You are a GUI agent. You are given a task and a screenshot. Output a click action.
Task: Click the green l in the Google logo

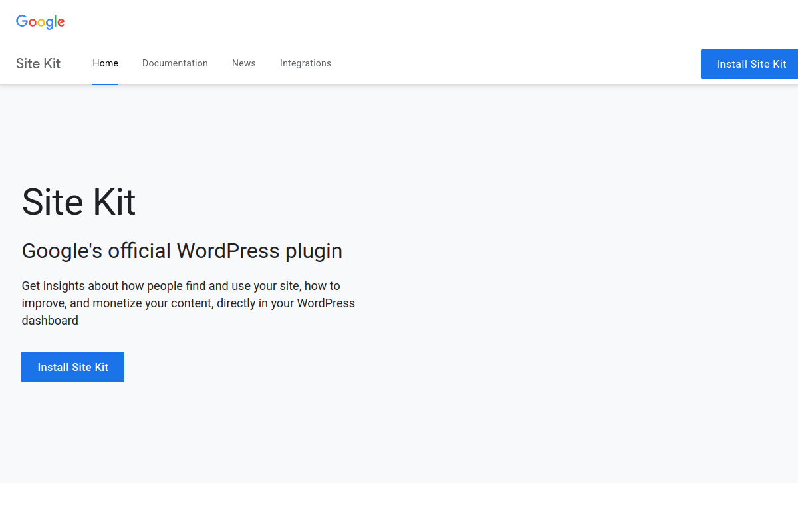[56, 21]
